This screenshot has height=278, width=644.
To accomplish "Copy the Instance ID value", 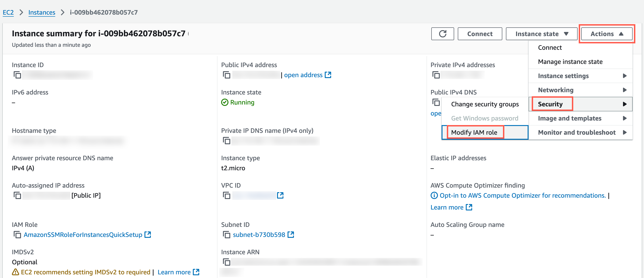I will pos(17,75).
